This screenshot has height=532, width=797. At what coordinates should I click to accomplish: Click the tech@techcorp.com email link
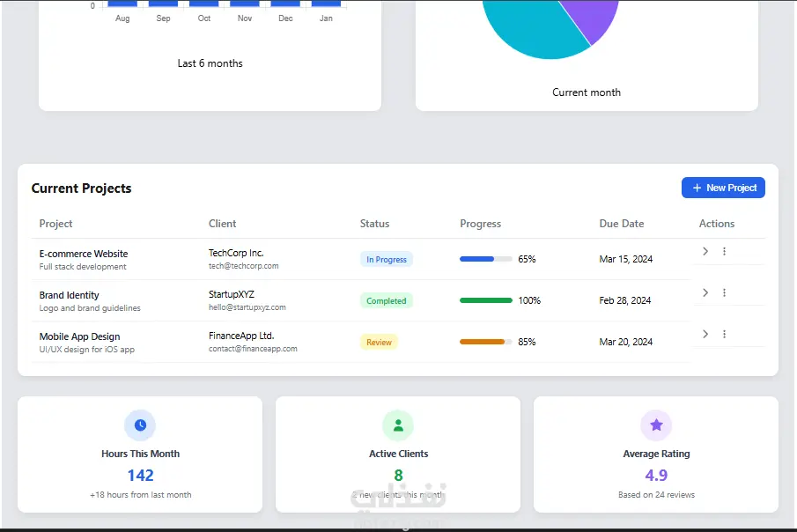point(243,265)
